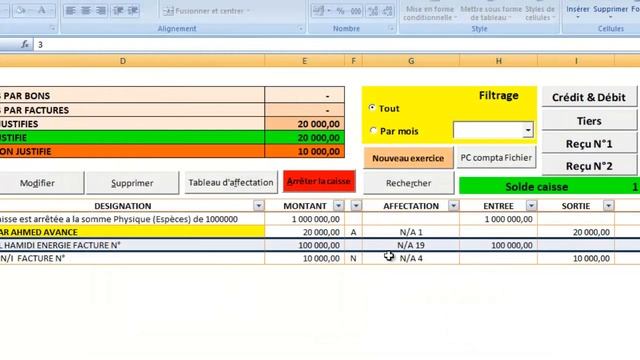Image resolution: width=640 pixels, height=360 pixels.
Task: Center text horizontally in cell
Action: 86,11
